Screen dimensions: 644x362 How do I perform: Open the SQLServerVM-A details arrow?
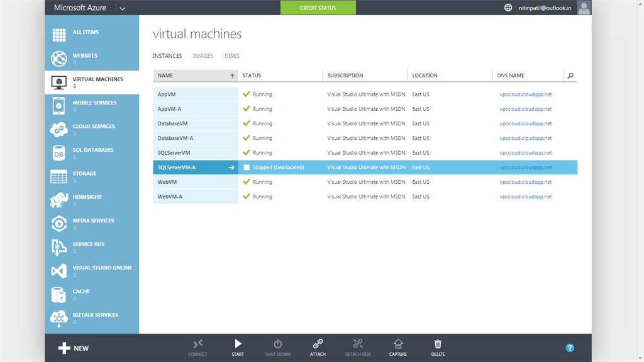pos(231,167)
